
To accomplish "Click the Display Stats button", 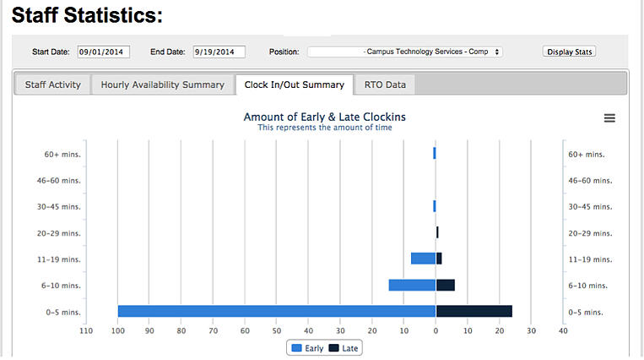I will coord(570,52).
